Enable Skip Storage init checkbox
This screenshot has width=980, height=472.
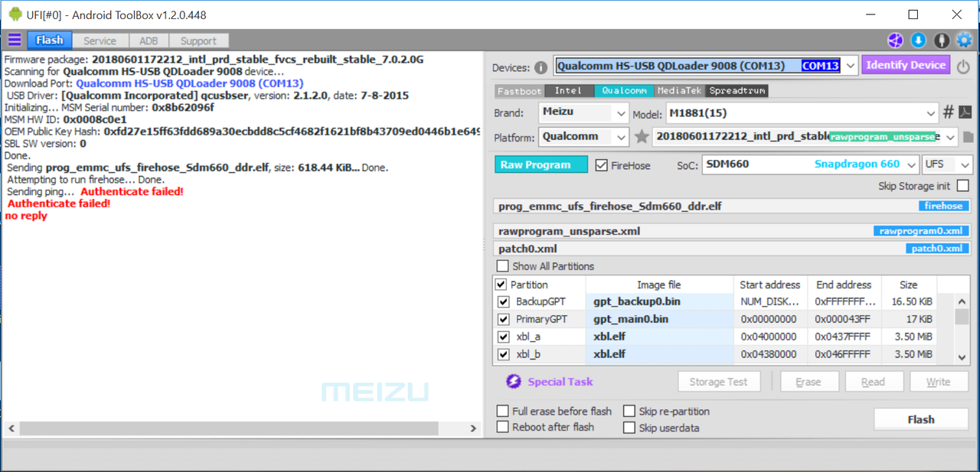pyautogui.click(x=963, y=186)
